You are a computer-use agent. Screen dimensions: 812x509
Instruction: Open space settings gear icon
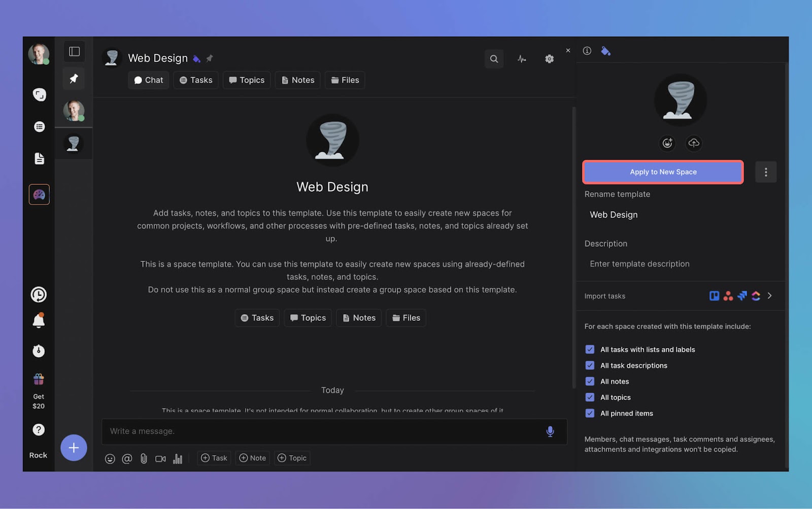pyautogui.click(x=549, y=59)
